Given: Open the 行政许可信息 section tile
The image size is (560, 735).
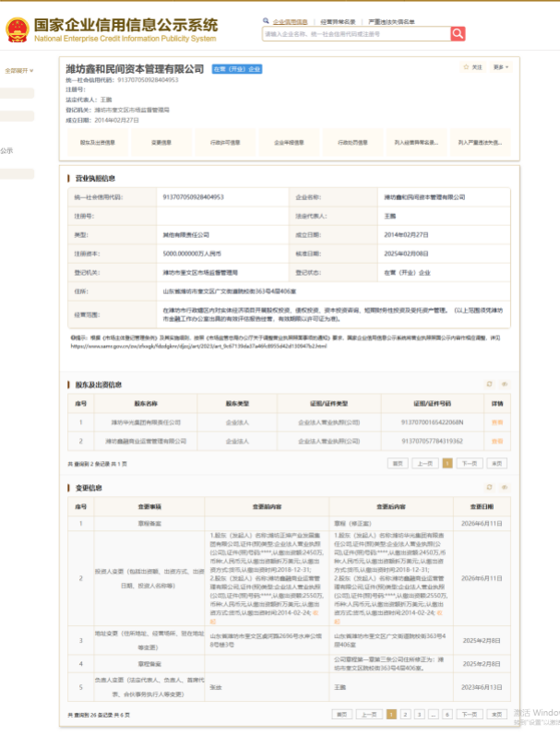Looking at the screenshot, I should point(225,143).
